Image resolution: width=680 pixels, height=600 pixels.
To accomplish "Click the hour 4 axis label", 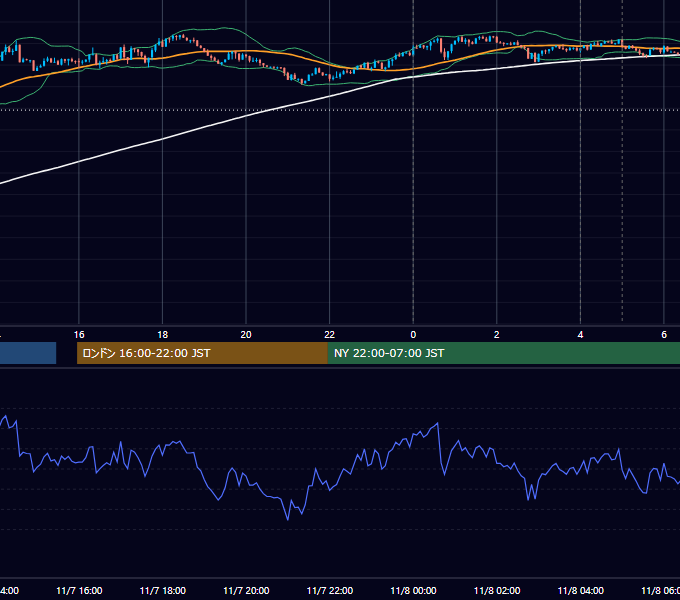I will tap(580, 335).
